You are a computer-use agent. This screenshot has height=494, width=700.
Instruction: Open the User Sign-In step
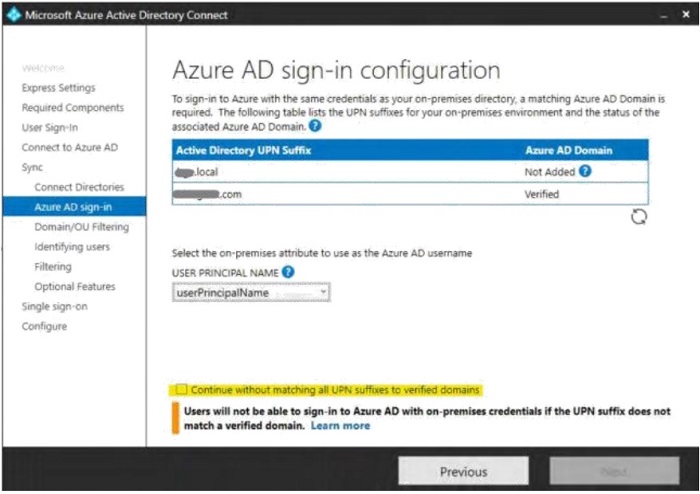coord(50,128)
